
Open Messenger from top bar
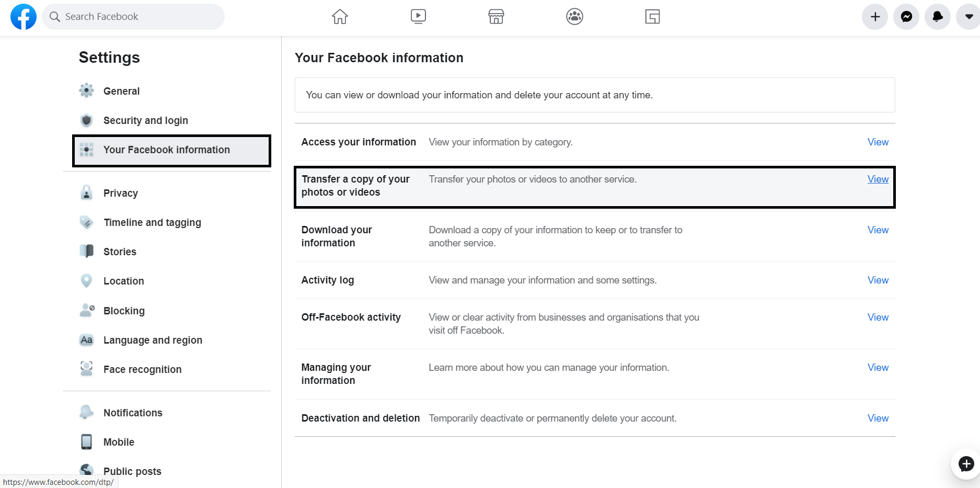(906, 17)
